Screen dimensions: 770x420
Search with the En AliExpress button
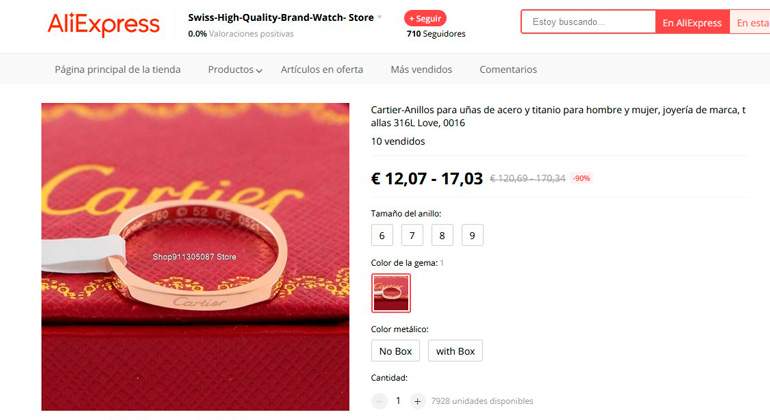(692, 23)
